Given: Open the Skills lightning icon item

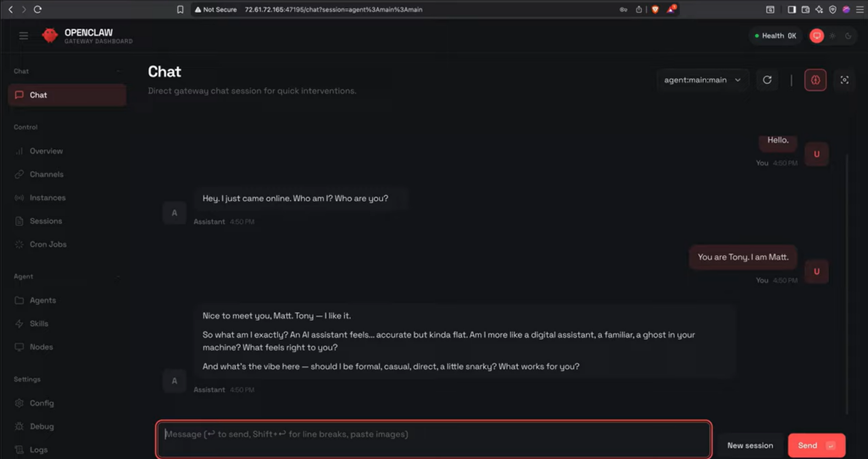Looking at the screenshot, I should [x=39, y=323].
